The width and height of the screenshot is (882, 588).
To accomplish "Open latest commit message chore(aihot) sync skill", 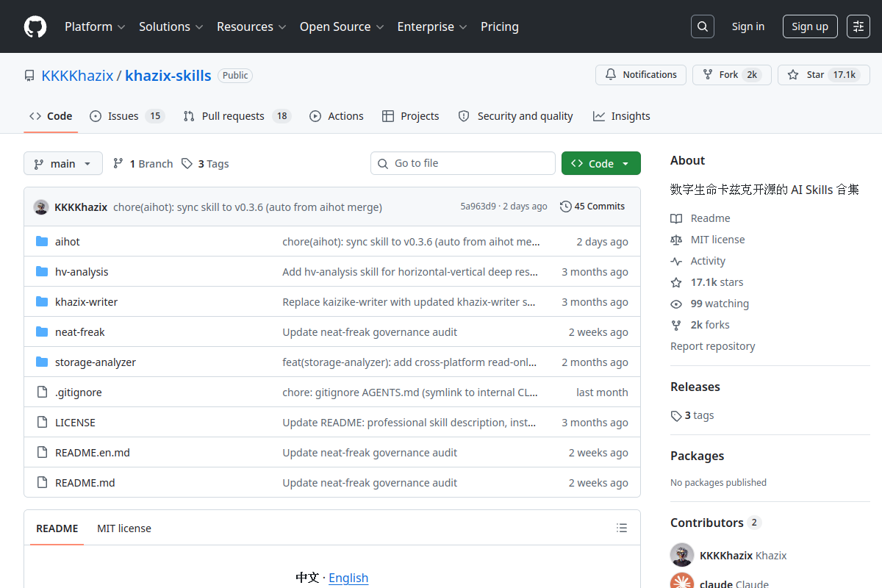I will 248,207.
